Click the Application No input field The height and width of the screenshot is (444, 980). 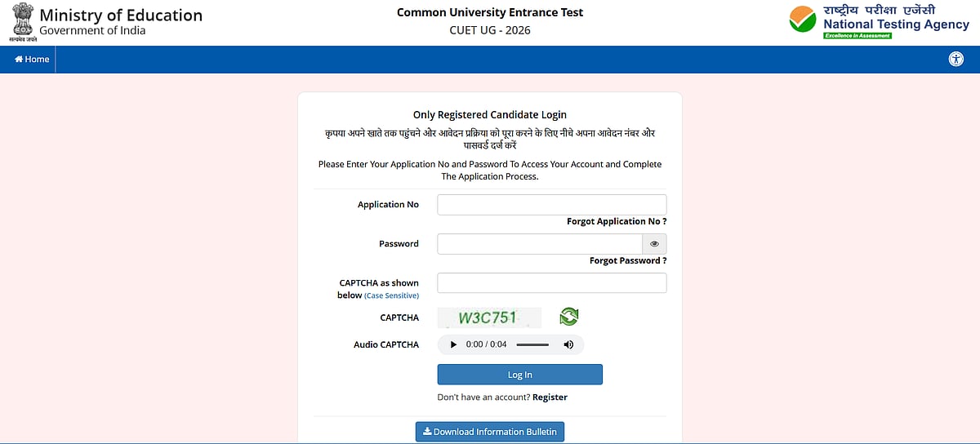(552, 205)
